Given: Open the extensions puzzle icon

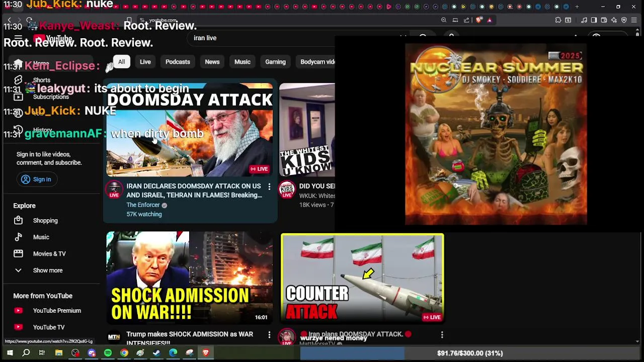Looking at the screenshot, I should [558, 20].
